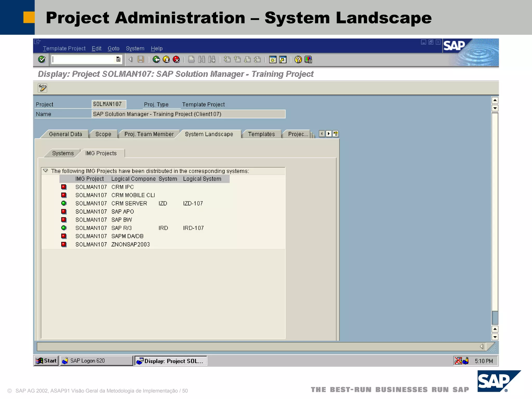
Task: Click the bottom scroll-down arrow of the vertical scrollbar
Action: click(x=495, y=337)
